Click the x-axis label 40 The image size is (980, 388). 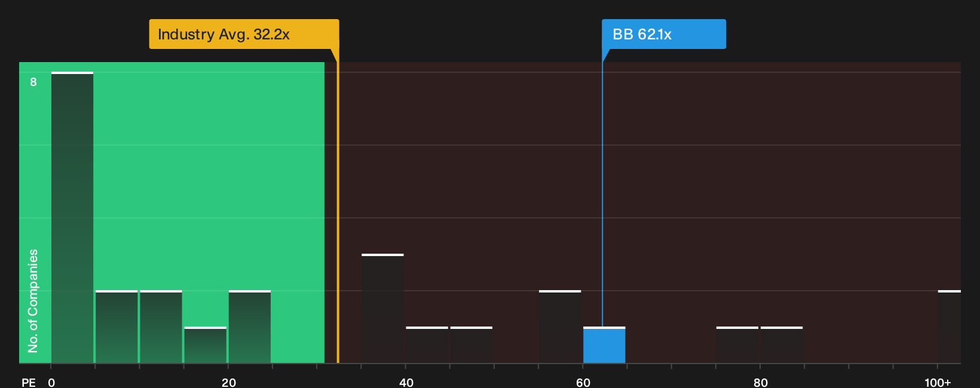[406, 383]
